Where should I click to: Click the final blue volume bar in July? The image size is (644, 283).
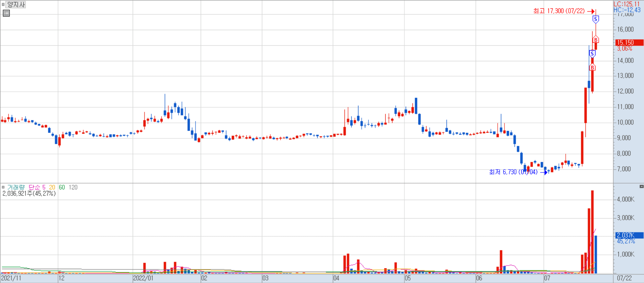[x=596, y=254]
